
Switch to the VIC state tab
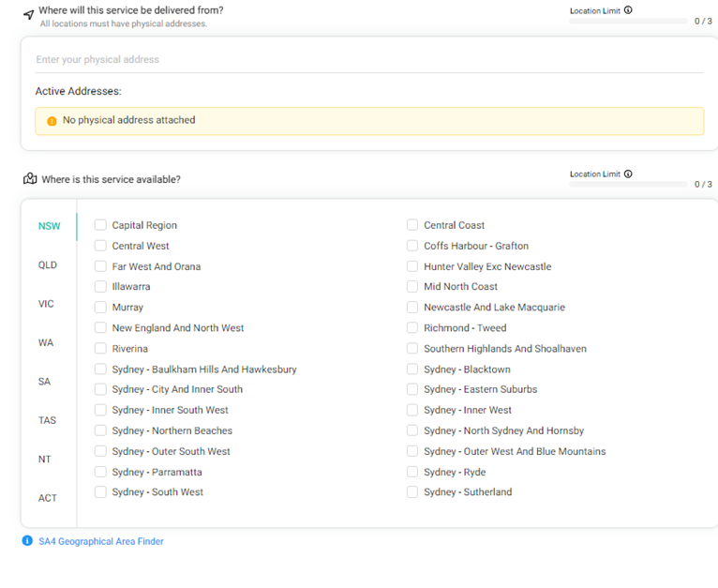[46, 304]
